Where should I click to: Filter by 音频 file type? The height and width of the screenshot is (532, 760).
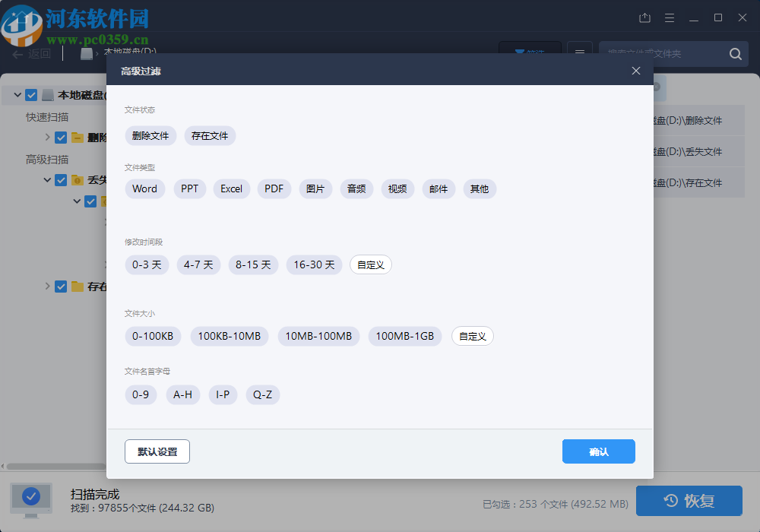(x=356, y=189)
